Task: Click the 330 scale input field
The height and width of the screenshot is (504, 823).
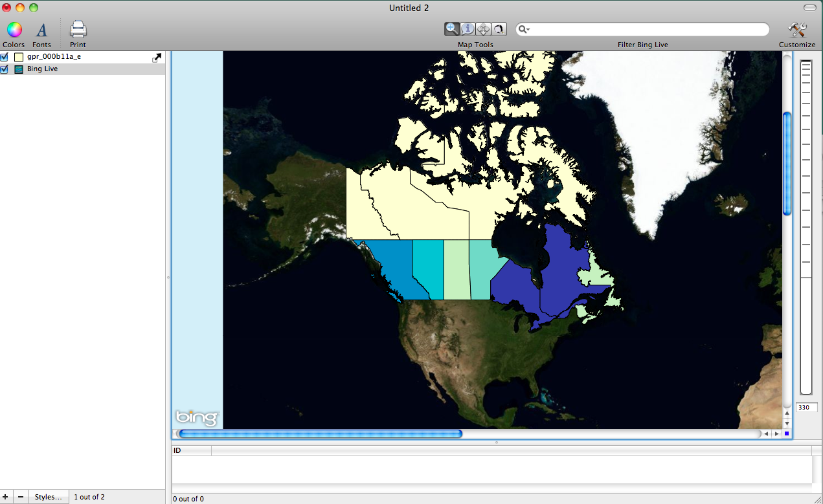Action: pyautogui.click(x=806, y=407)
